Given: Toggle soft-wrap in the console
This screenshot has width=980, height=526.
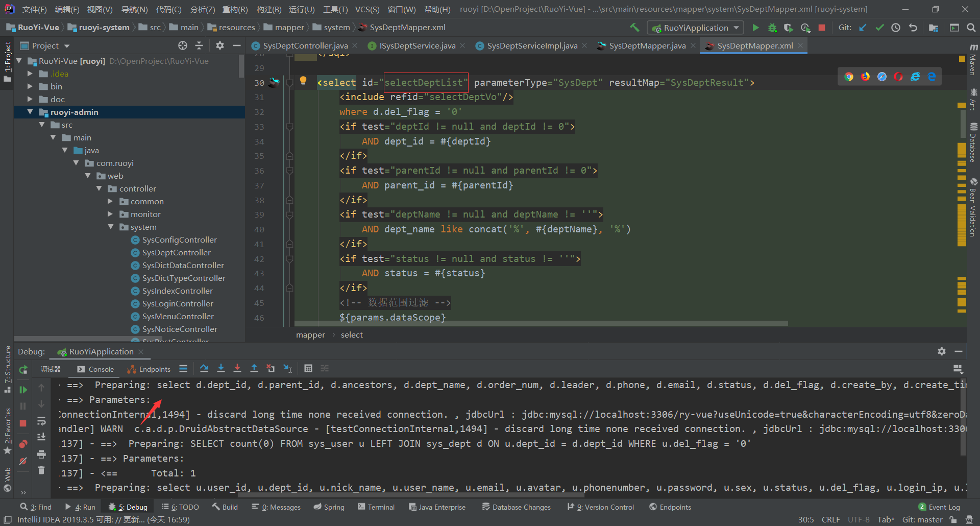Looking at the screenshot, I should tap(41, 421).
